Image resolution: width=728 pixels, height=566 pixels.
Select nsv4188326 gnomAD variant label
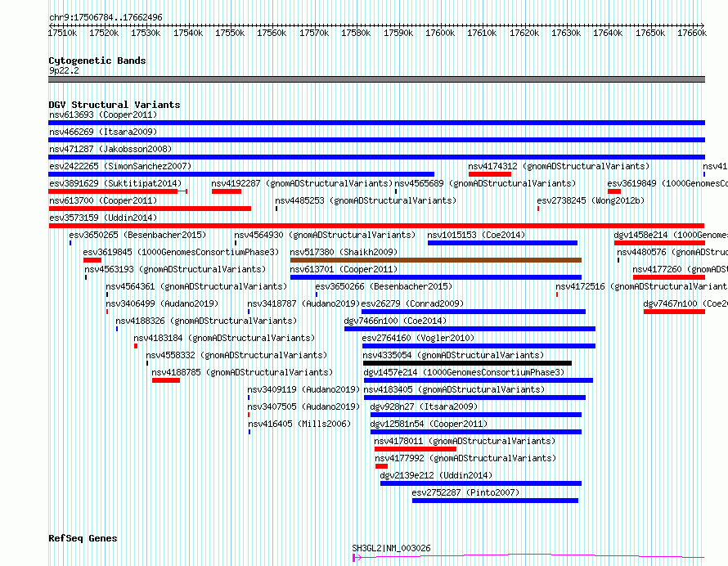click(207, 321)
